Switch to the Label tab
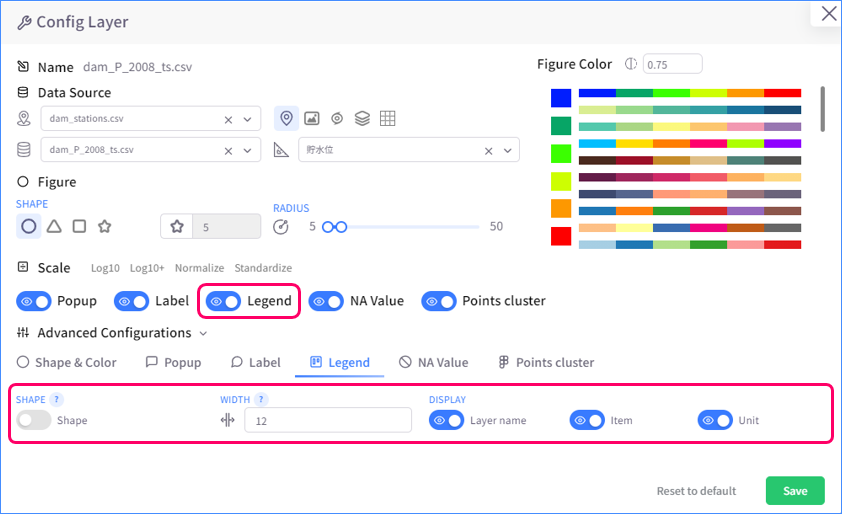842x514 pixels. (256, 363)
